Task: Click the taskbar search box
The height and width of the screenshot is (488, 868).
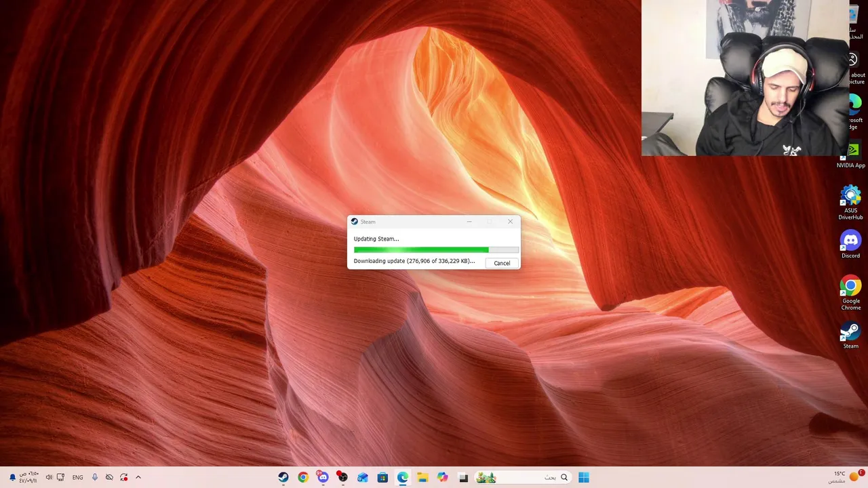Action: coord(522,477)
